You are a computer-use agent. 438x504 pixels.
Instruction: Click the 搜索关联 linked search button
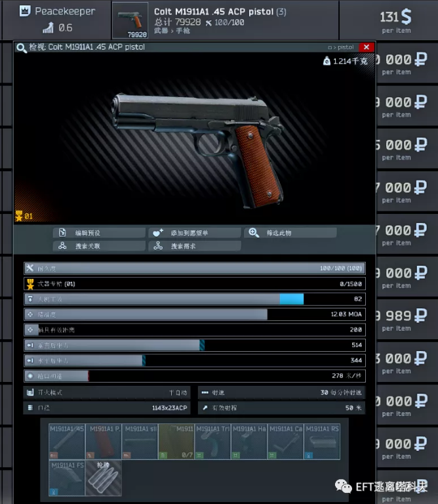click(99, 246)
